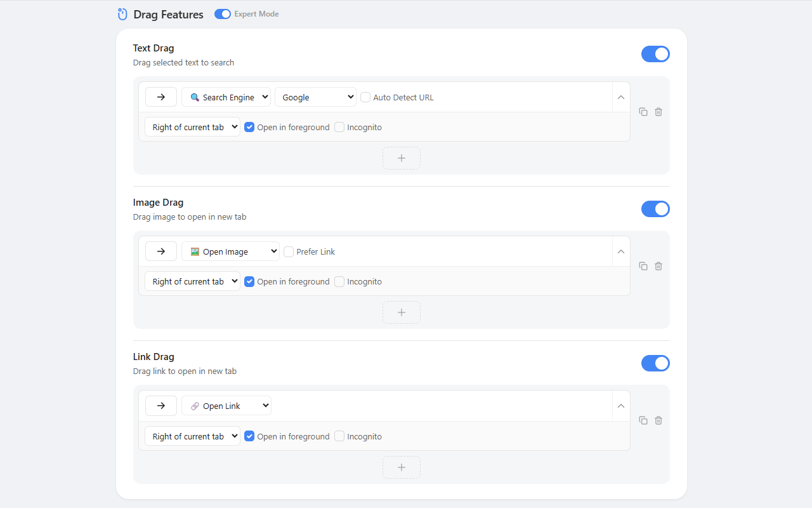Click the arrow direction button in Link Drag

click(161, 406)
